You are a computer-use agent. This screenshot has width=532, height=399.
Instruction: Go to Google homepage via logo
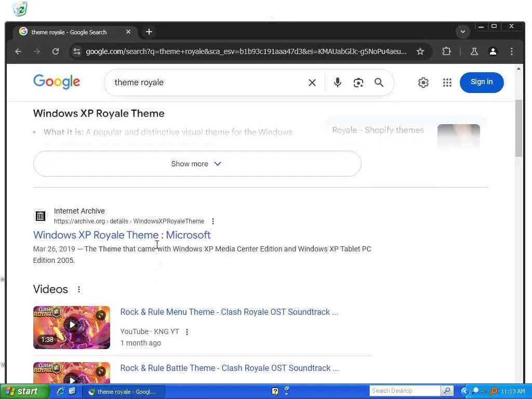pos(57,82)
